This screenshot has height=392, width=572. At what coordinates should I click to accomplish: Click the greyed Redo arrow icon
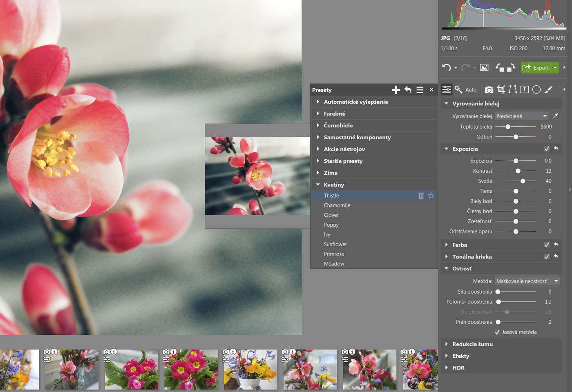point(465,67)
